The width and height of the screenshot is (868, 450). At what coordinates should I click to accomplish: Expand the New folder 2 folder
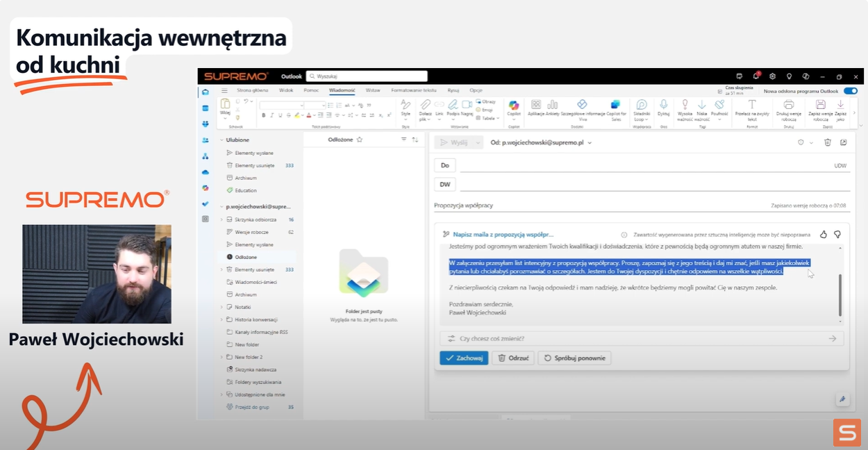click(222, 357)
